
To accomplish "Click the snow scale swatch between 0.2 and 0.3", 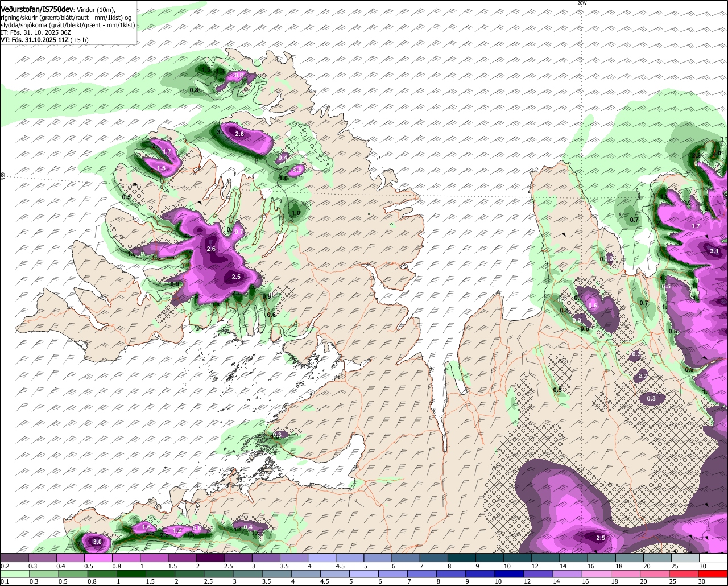I will (15, 558).
